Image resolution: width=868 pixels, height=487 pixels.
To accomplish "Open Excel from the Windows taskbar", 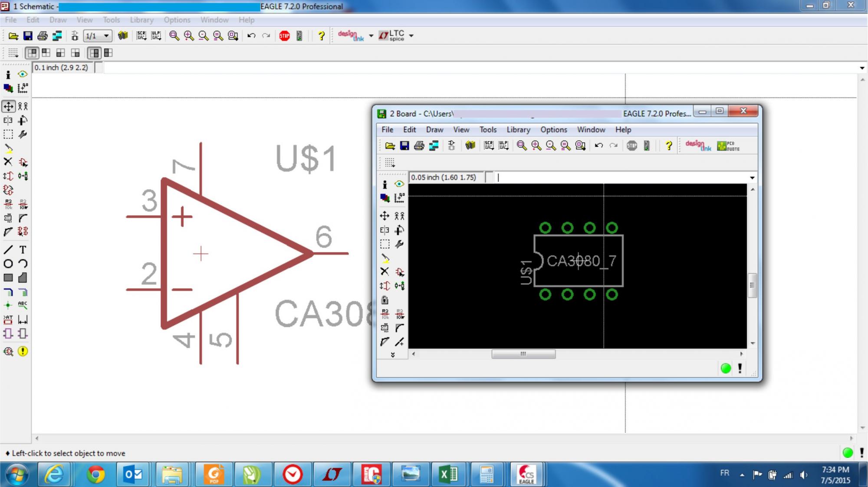I will pyautogui.click(x=449, y=474).
